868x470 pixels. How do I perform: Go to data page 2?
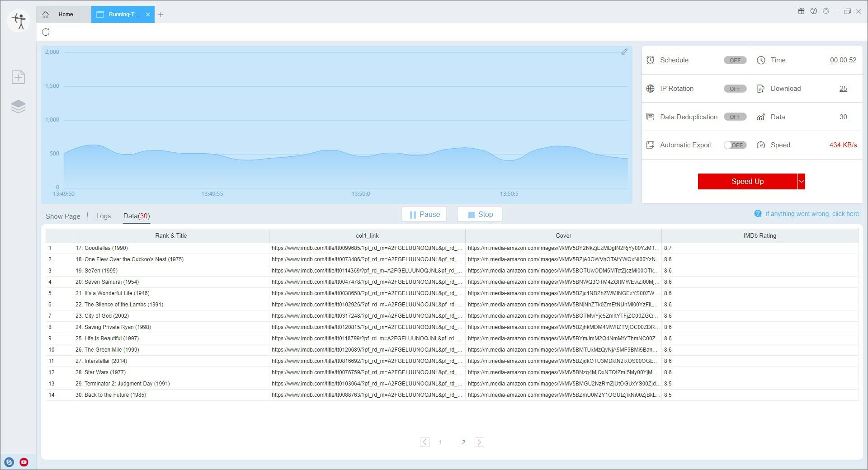click(463, 442)
